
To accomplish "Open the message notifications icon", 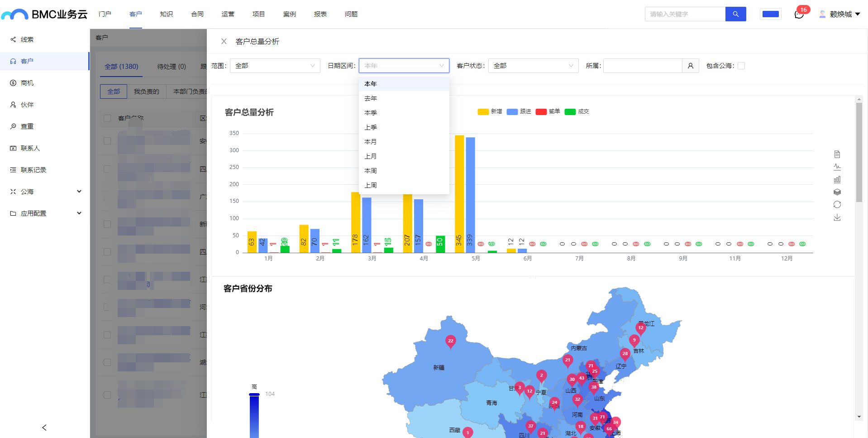I will (x=799, y=14).
